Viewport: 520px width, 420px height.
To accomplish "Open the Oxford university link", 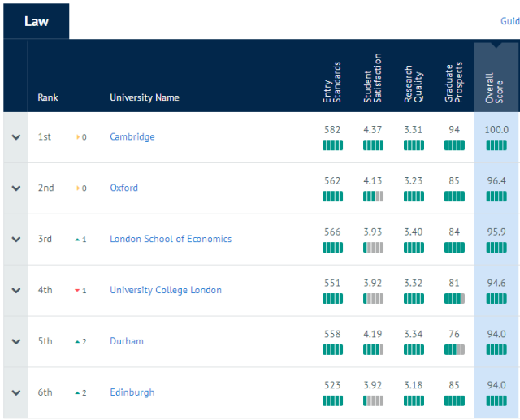I will (x=123, y=188).
